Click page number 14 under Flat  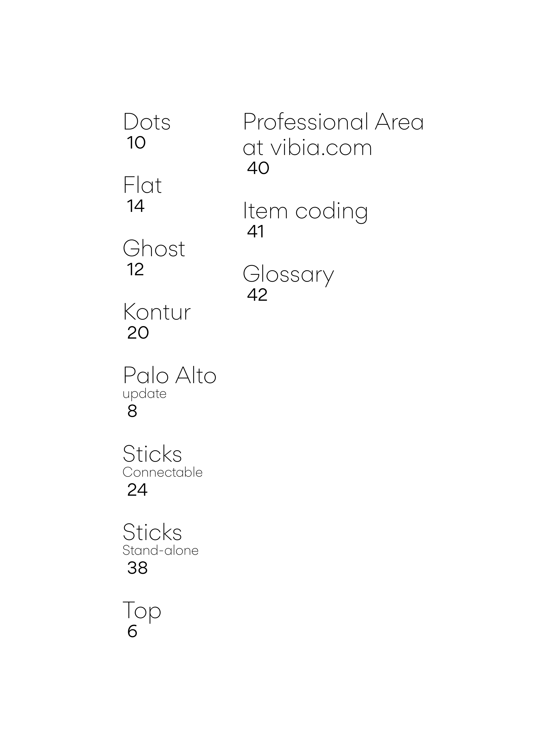[136, 207]
